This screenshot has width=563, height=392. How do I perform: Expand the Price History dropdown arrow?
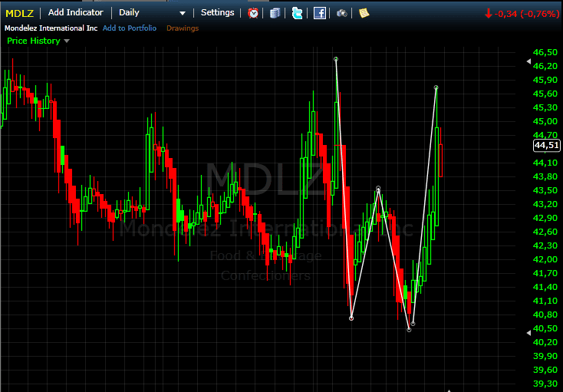pos(67,41)
